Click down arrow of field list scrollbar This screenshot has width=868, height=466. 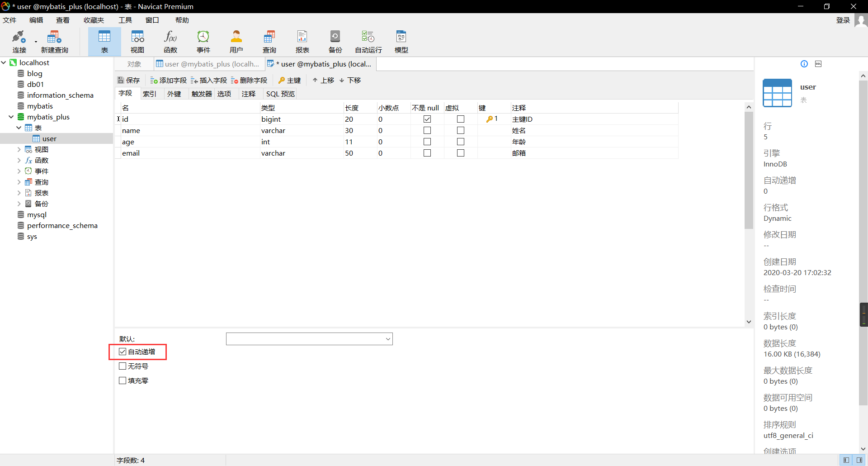coord(749,322)
